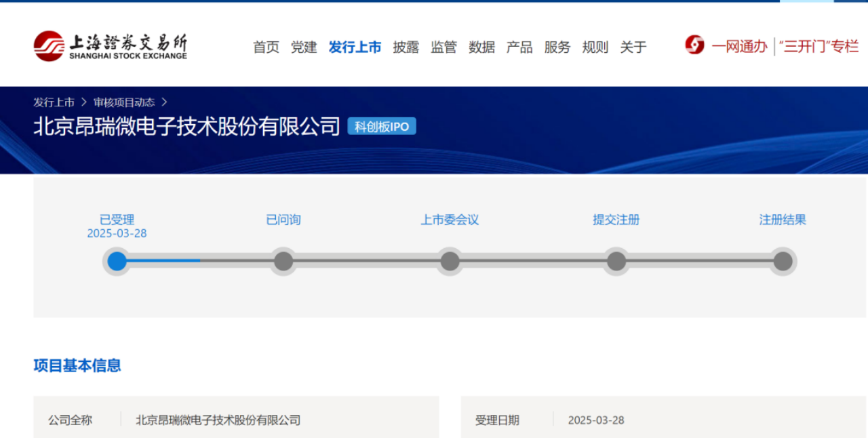Click the 公司全称 field label
This screenshot has height=438, width=868.
pyautogui.click(x=70, y=420)
